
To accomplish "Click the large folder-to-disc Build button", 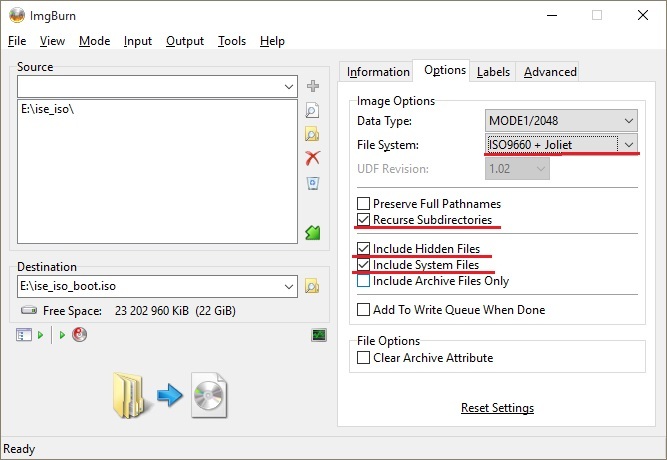I will pos(170,395).
